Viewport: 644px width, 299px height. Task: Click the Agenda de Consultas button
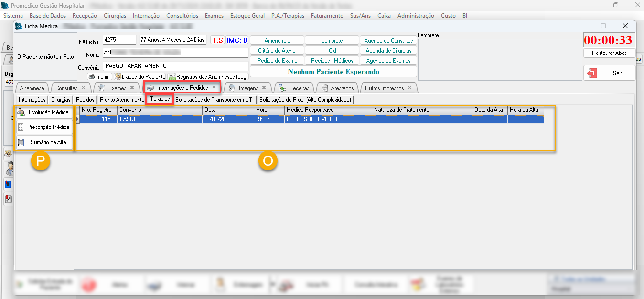[388, 41]
